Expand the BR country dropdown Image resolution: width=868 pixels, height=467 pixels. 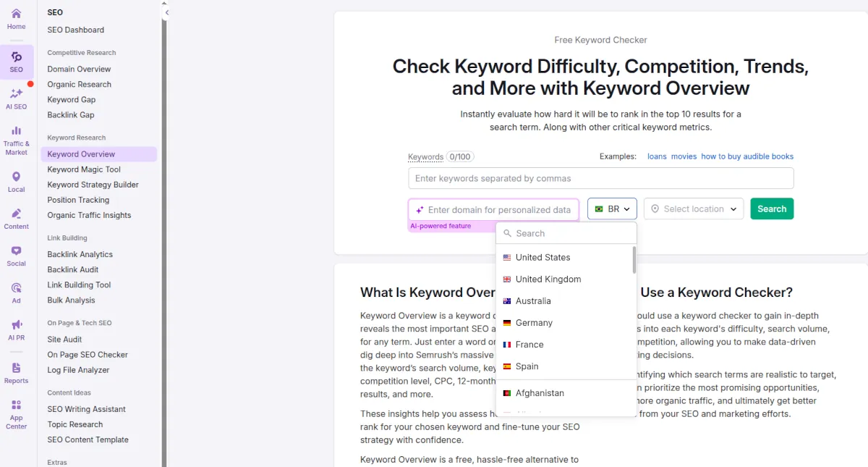point(612,209)
